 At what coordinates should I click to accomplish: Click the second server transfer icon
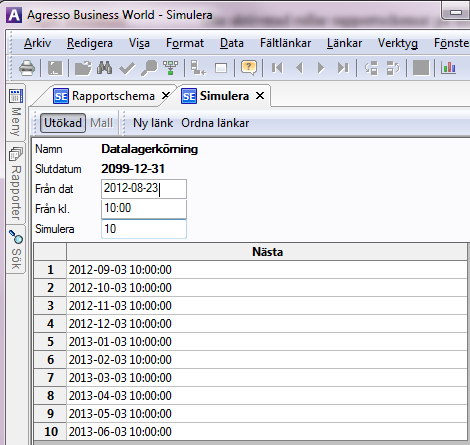tap(393, 68)
